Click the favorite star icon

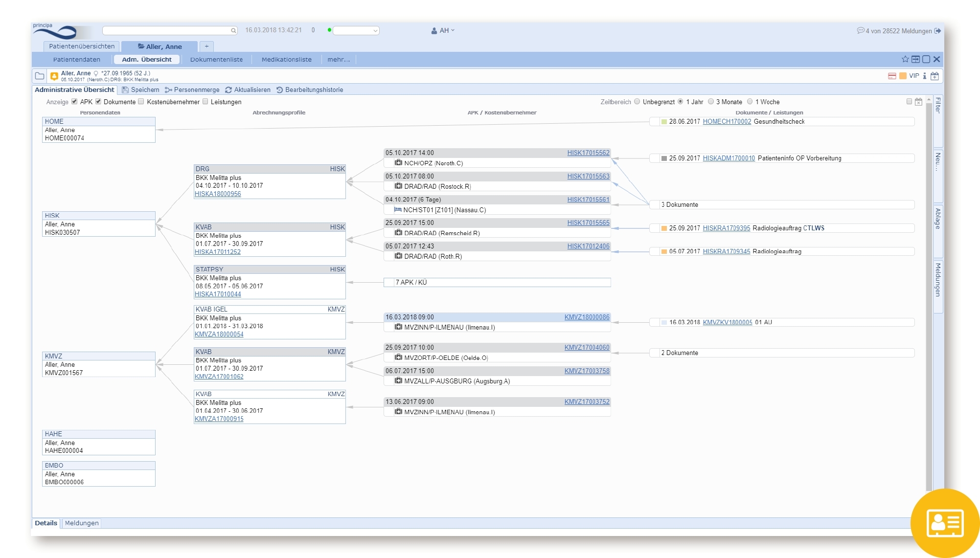click(x=905, y=59)
